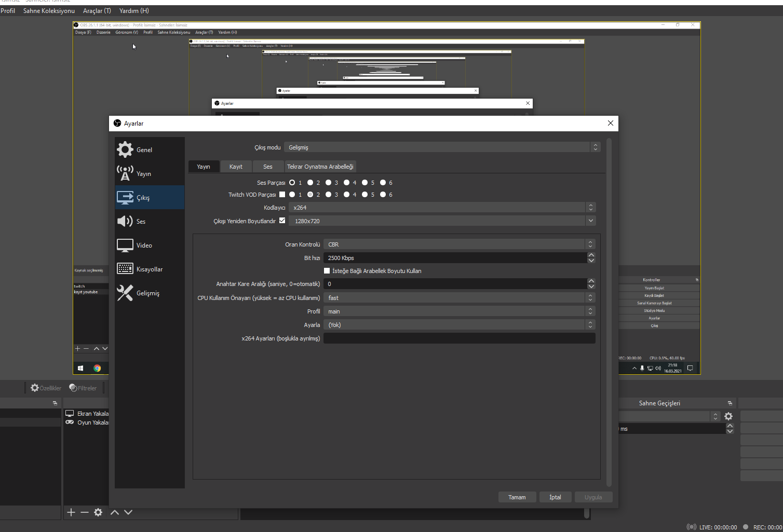Click the transition properties gear icon
Image resolution: width=783 pixels, height=532 pixels.
(728, 416)
